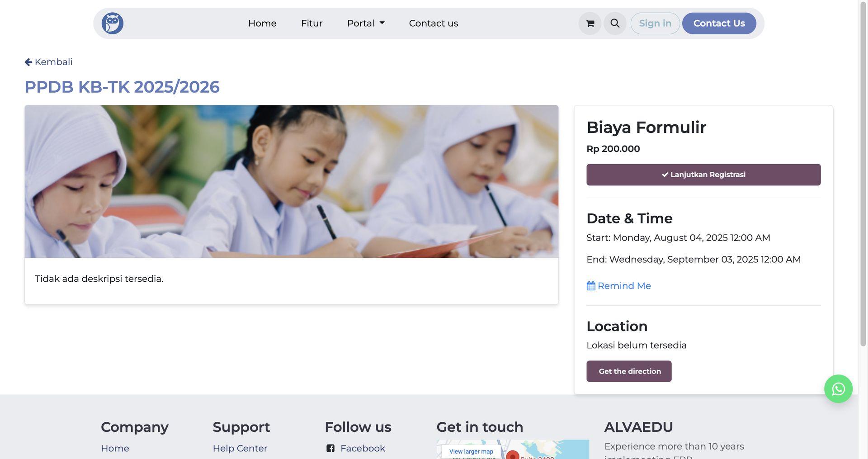This screenshot has height=459, width=868.
Task: Click the Kembali back arrow icon
Action: point(28,62)
